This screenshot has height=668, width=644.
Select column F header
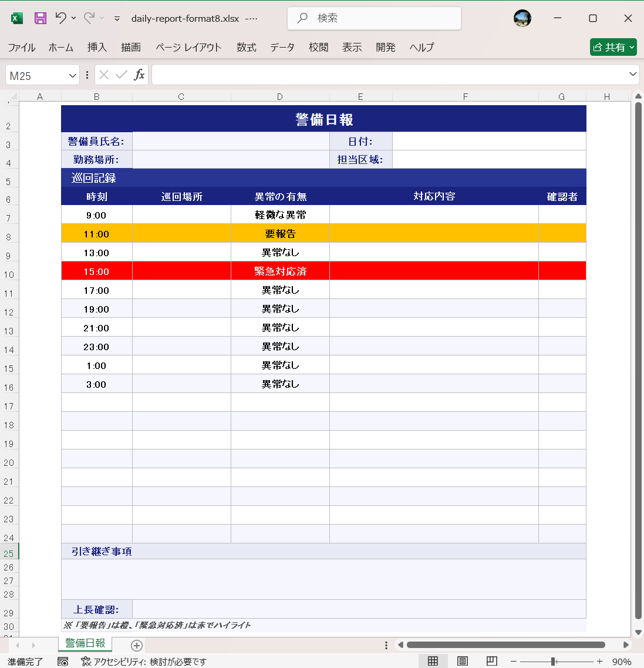click(465, 97)
